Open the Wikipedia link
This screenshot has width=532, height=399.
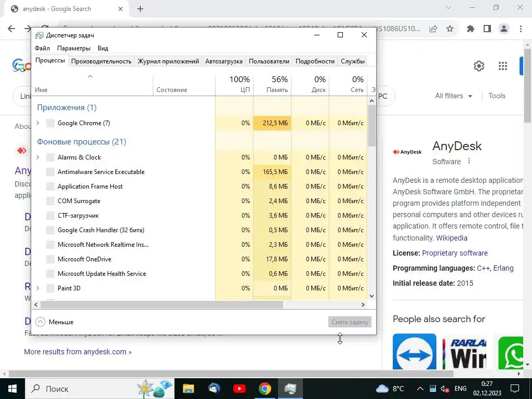pos(451,238)
